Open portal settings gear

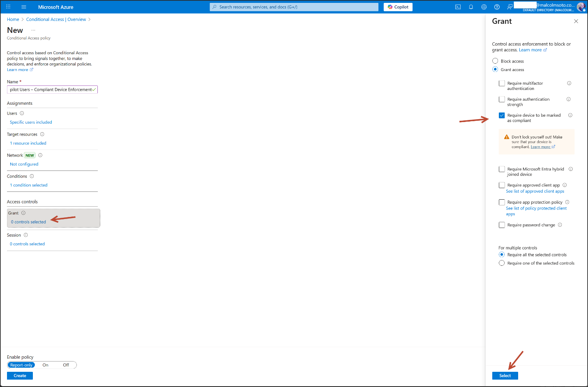pyautogui.click(x=484, y=7)
